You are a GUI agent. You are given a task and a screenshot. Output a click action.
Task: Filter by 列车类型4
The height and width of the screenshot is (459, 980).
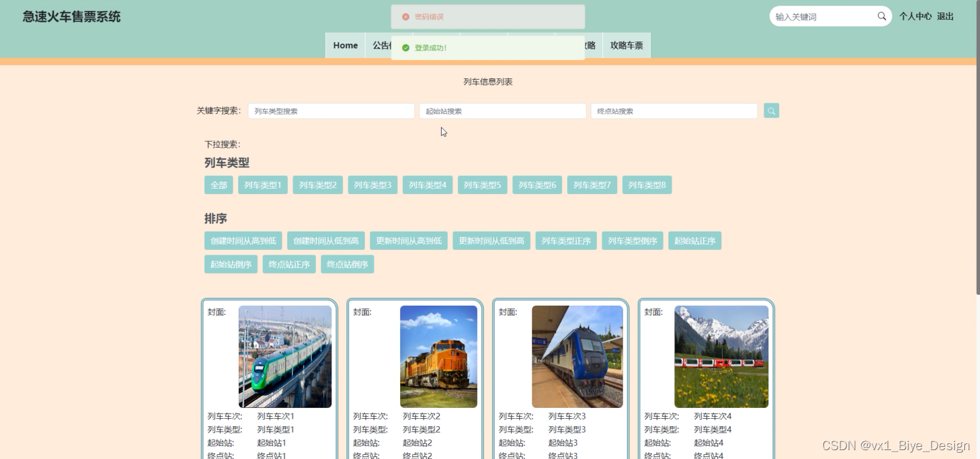coord(427,185)
